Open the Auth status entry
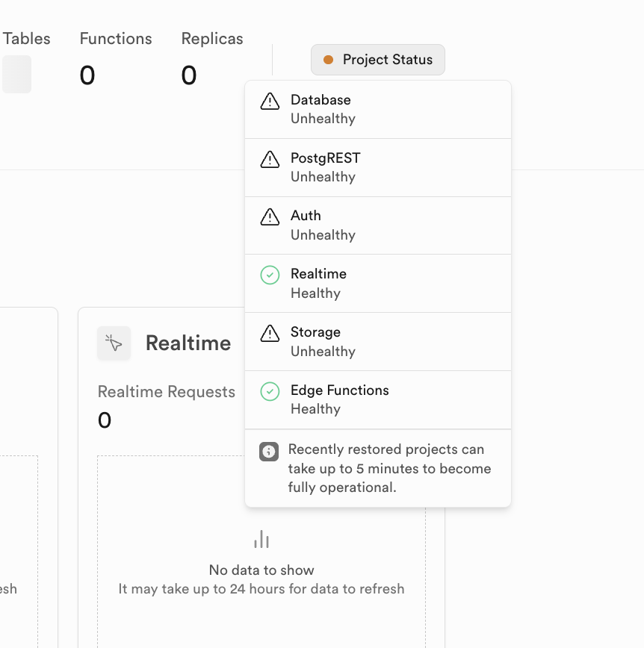644x648 pixels. pos(378,225)
